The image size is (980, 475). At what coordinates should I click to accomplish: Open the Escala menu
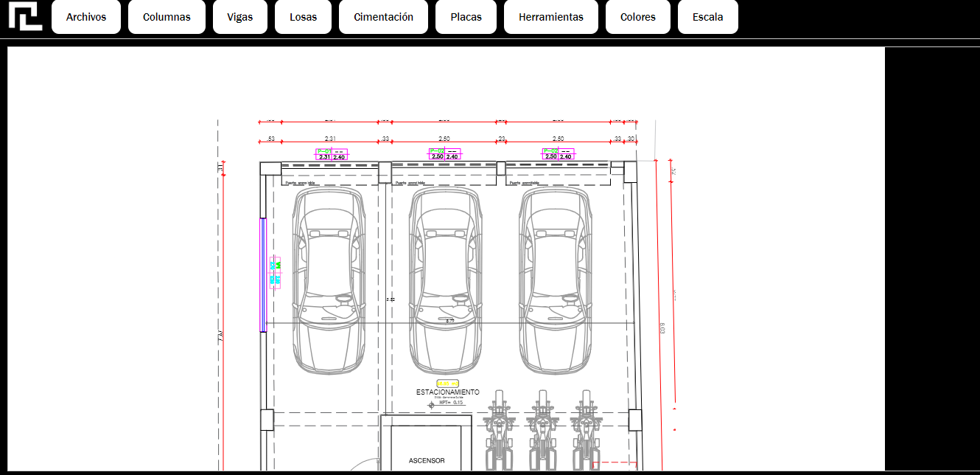[x=708, y=17]
